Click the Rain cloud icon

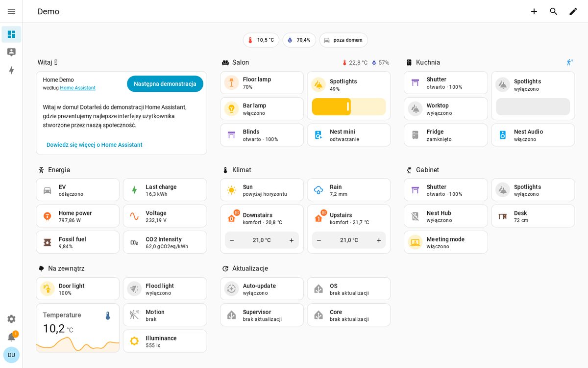[318, 190]
